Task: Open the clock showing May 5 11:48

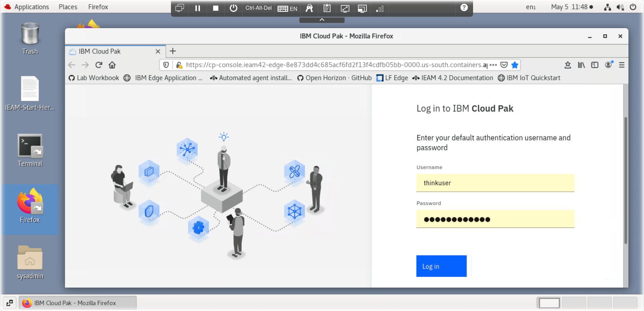Action: (x=572, y=7)
